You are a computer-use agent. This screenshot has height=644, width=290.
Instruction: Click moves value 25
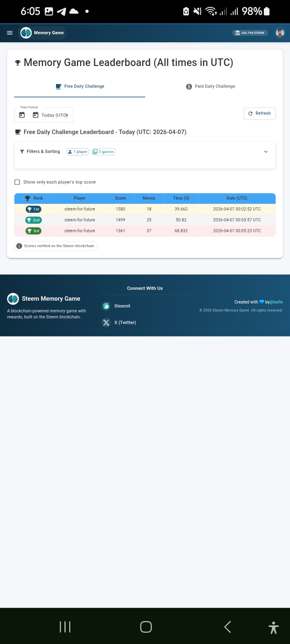pyautogui.click(x=149, y=220)
